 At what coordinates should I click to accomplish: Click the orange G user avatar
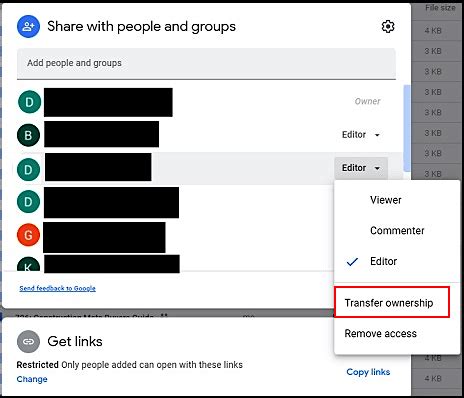tap(28, 235)
